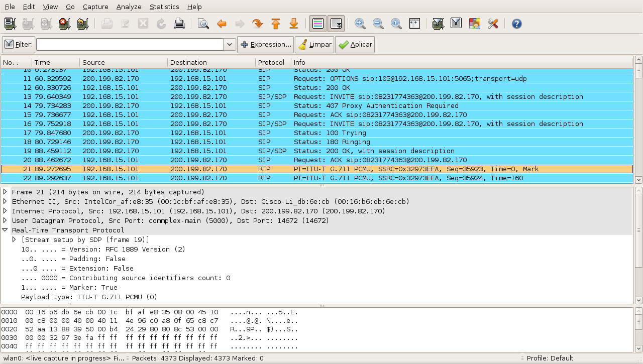643x364 pixels.
Task: Click into the display filter text field
Action: tap(130, 44)
